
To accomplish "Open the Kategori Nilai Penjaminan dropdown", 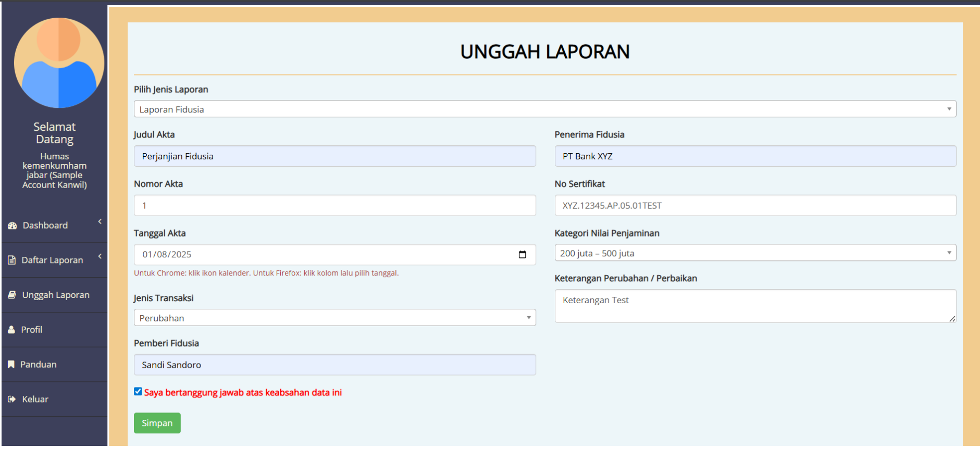I will [x=755, y=253].
